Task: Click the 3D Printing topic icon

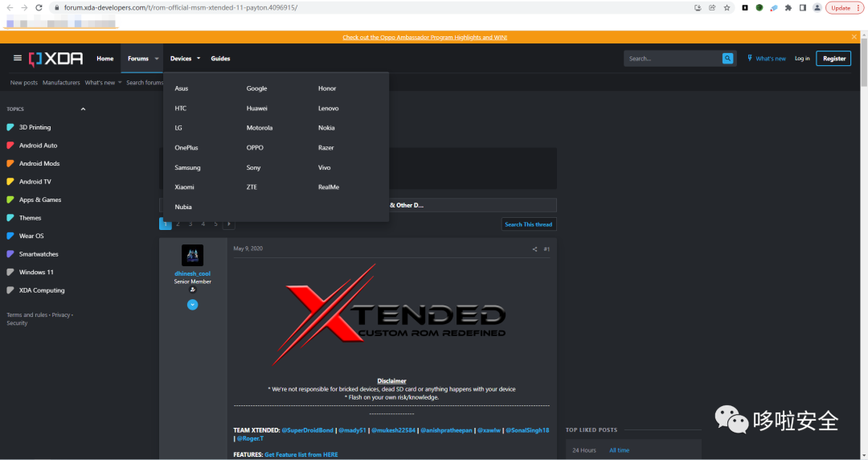Action: coord(10,128)
